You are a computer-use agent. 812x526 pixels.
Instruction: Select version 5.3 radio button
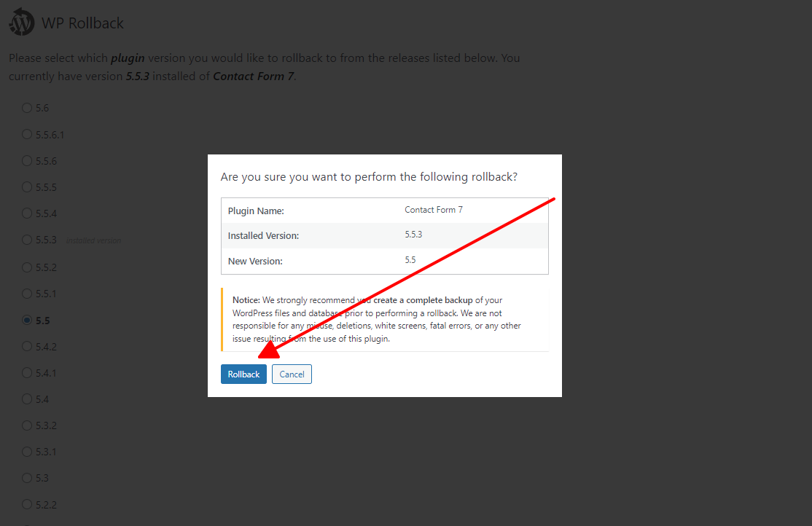click(27, 478)
